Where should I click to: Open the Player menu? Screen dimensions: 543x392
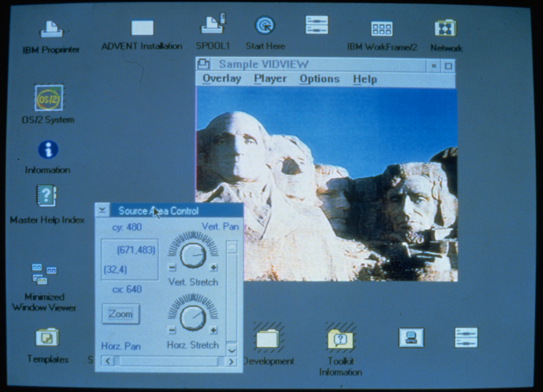[x=270, y=79]
